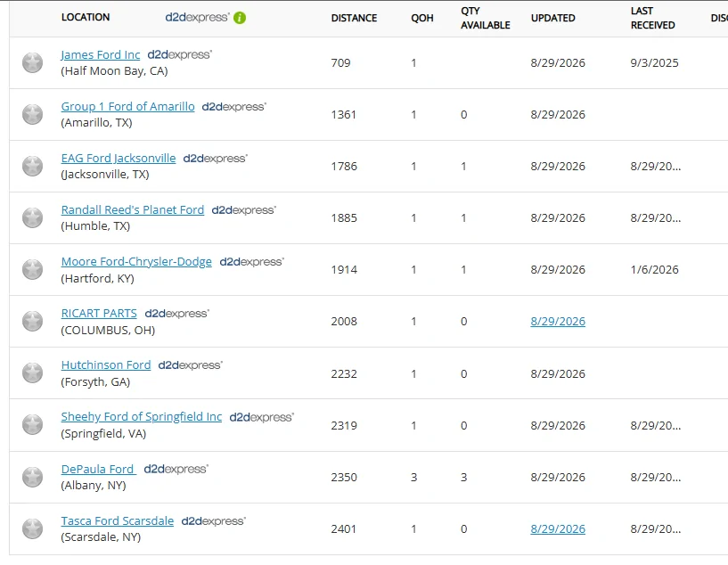Star DePaula Ford as favorite
The height and width of the screenshot is (565, 728).
pos(32,477)
